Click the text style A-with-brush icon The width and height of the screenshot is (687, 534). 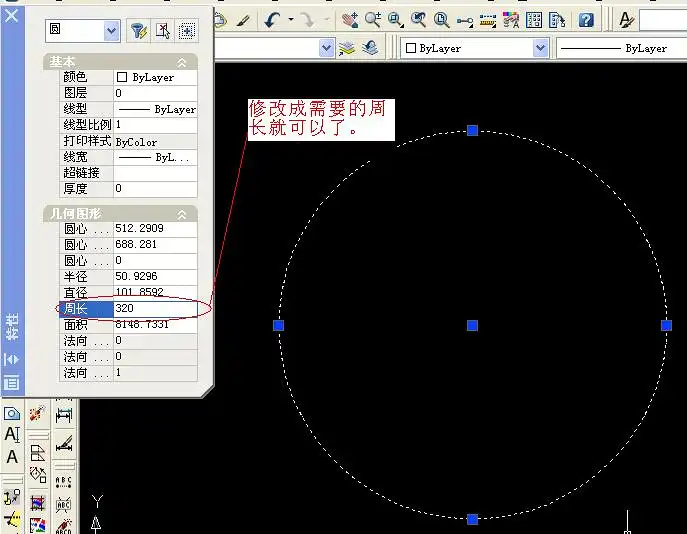(x=626, y=20)
